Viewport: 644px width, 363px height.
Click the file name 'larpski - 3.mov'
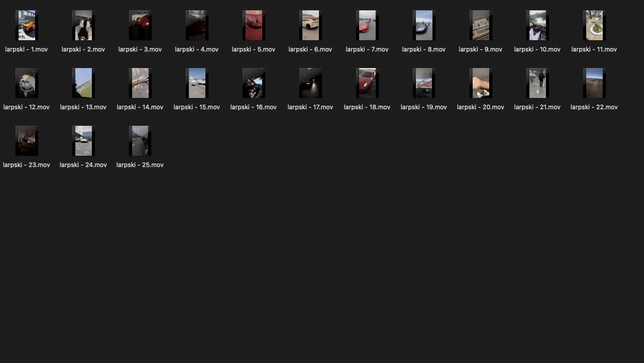coord(140,49)
